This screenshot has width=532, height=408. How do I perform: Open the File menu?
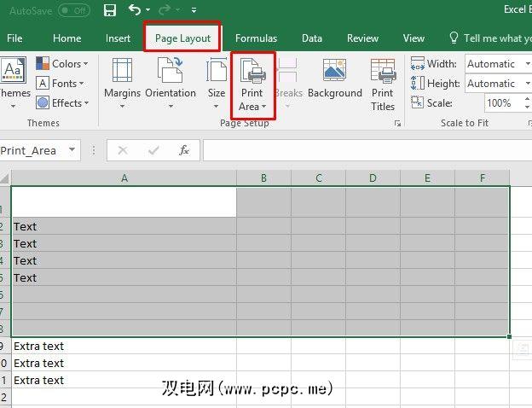pyautogui.click(x=14, y=38)
